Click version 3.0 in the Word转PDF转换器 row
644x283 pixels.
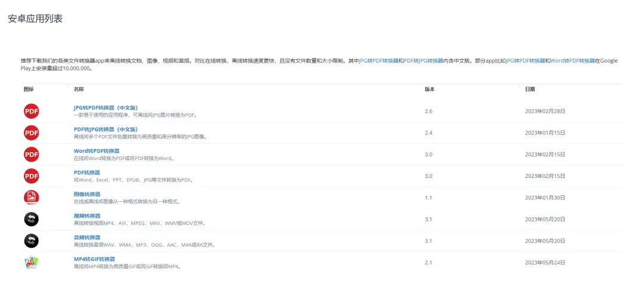[428, 154]
